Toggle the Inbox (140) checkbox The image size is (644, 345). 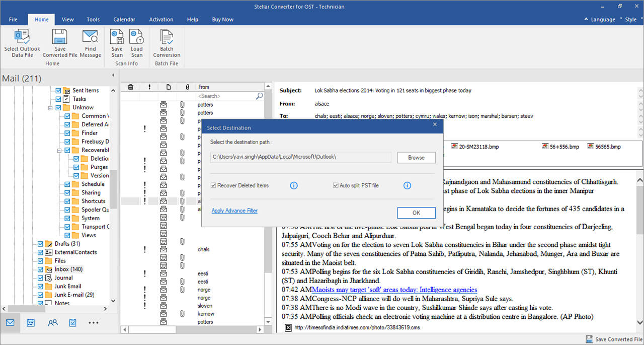click(41, 269)
